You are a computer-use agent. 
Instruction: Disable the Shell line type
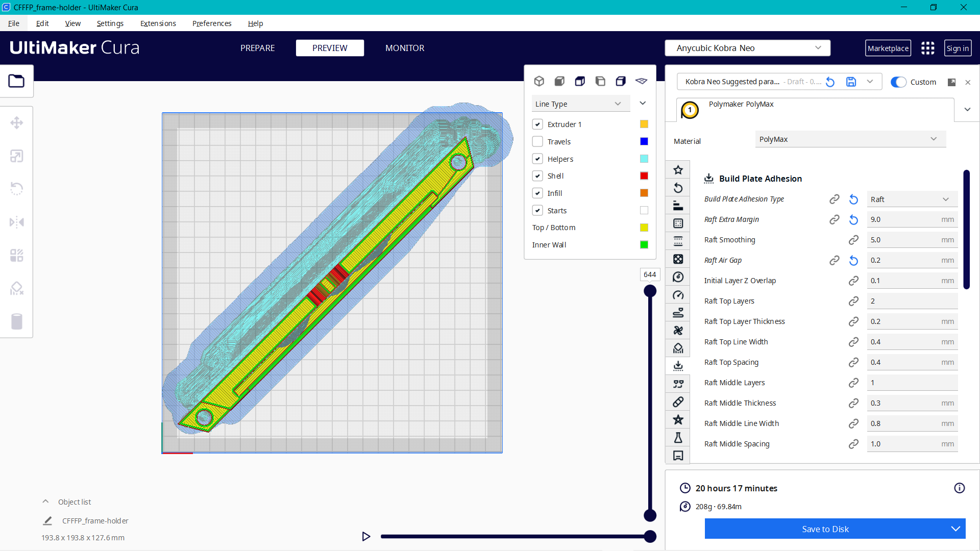[x=537, y=176]
